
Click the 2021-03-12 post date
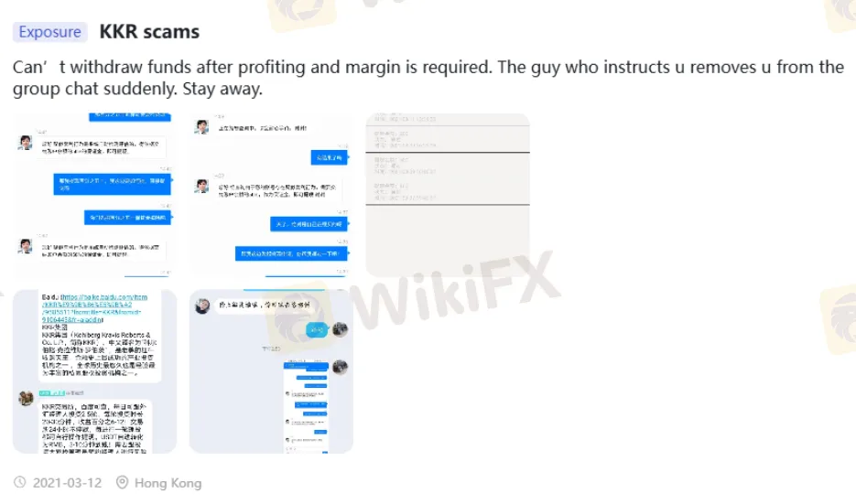(67, 483)
